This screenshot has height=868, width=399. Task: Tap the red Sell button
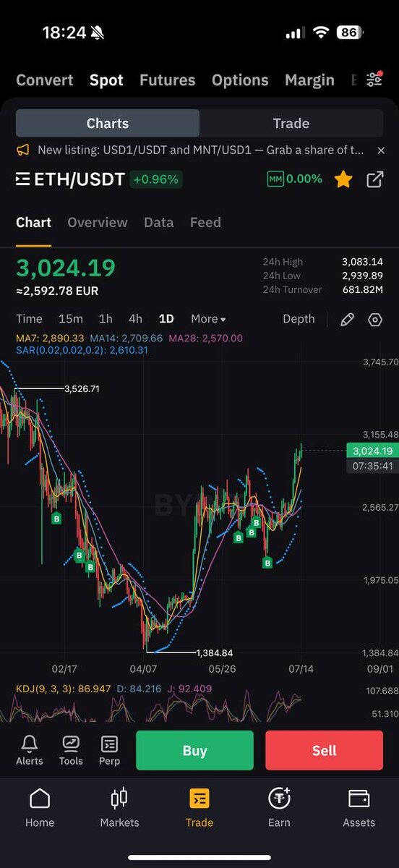tap(324, 750)
